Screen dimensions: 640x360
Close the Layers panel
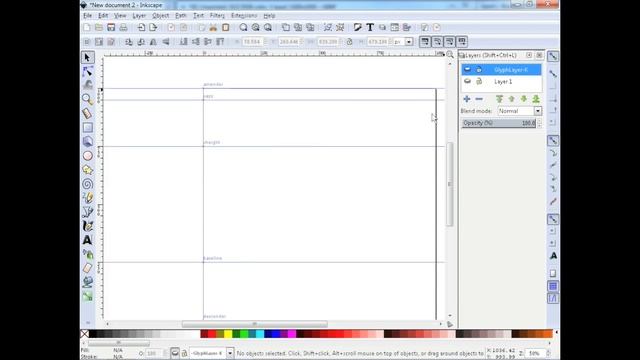click(x=539, y=55)
